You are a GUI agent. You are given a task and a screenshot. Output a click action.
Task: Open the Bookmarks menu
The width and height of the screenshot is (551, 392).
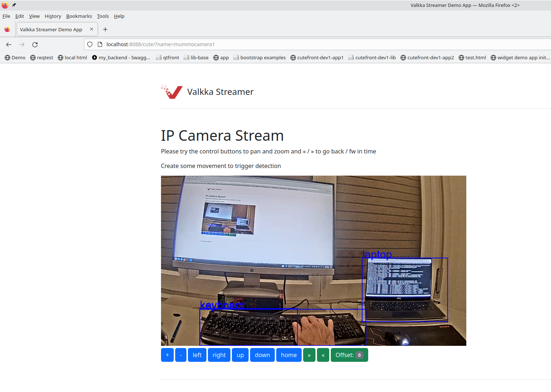[x=79, y=16]
